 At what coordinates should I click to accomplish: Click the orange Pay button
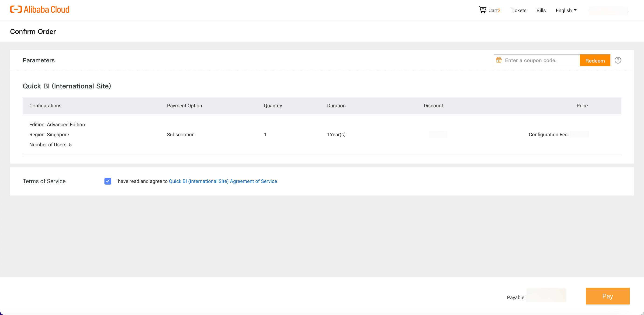pos(607,296)
